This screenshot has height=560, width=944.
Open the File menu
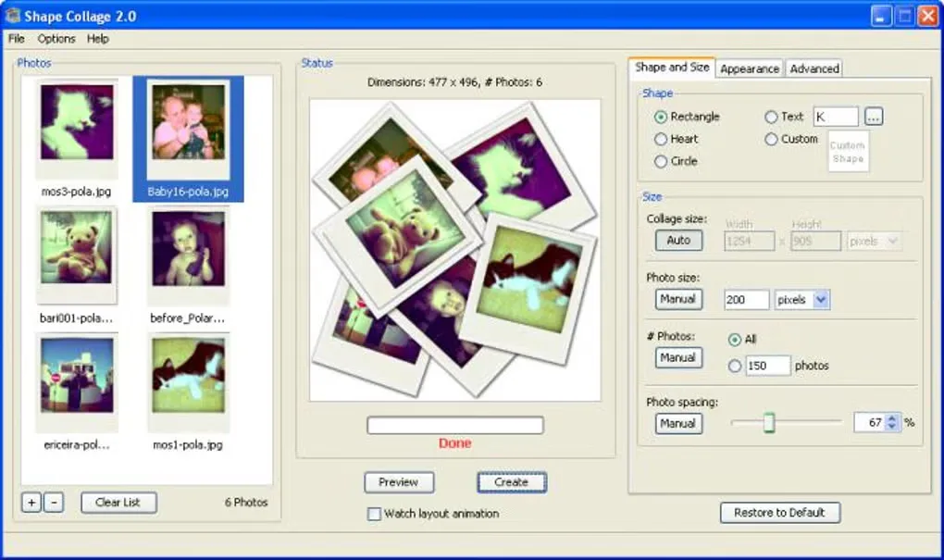tap(17, 39)
